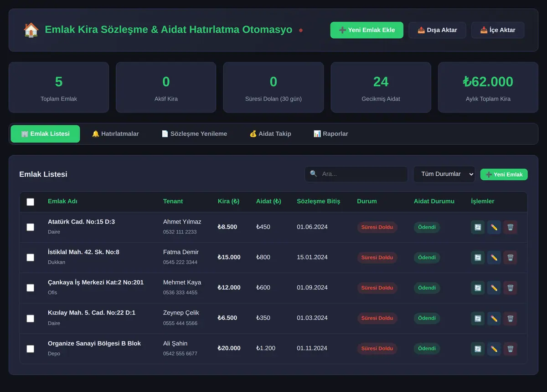Renew the Atatürk Cad. No:15 D:3 contract
The height and width of the screenshot is (392, 547).
478,227
